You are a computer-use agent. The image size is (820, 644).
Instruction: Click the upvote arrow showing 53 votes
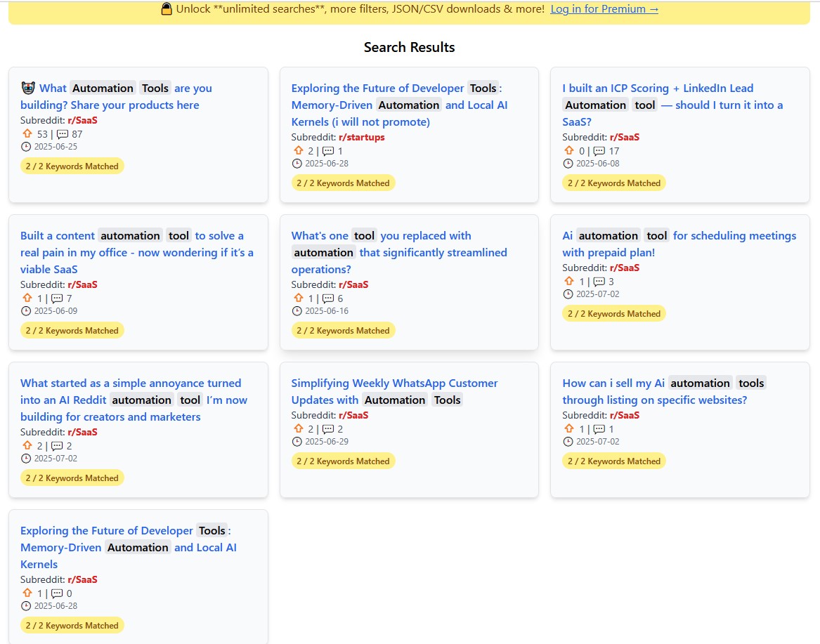point(27,133)
